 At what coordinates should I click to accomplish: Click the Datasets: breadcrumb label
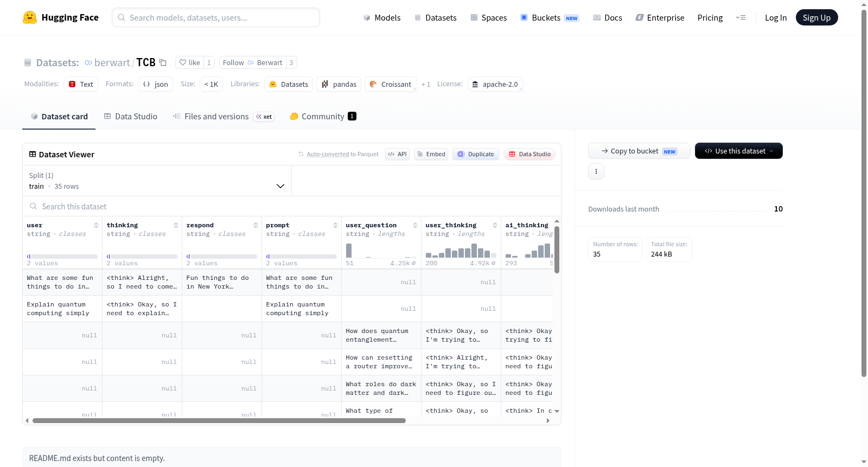(58, 62)
